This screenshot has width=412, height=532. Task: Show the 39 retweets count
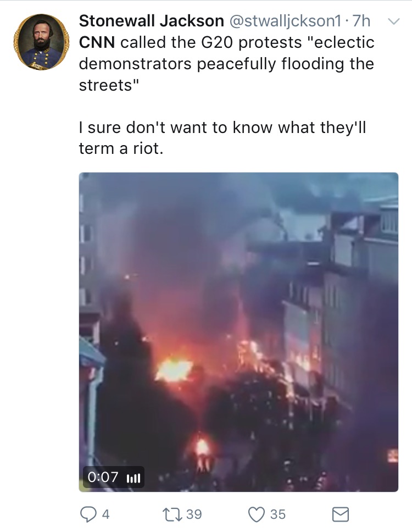point(194,514)
